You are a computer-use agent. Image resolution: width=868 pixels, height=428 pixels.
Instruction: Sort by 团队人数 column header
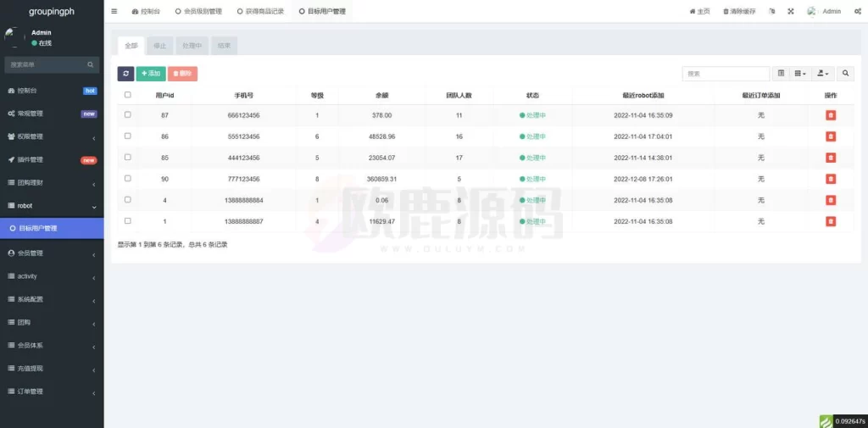(459, 95)
